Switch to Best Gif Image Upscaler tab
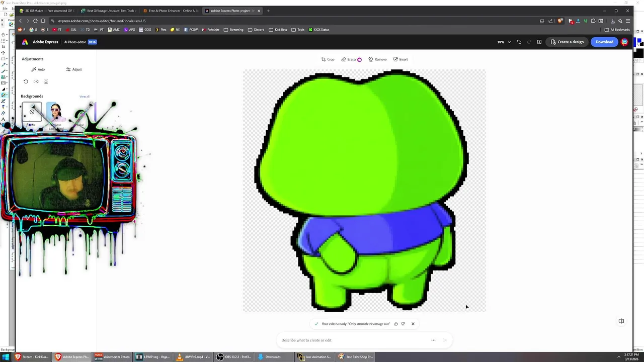644x362 pixels. (x=108, y=11)
